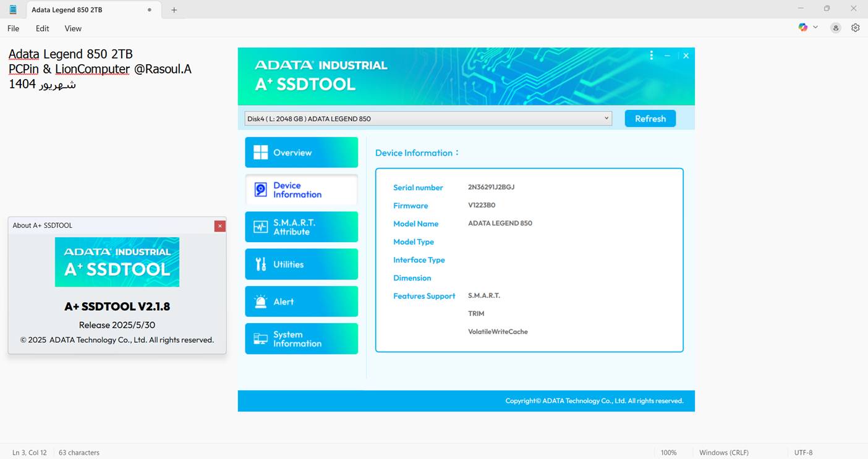This screenshot has width=868, height=459.
Task: Open Notepad settings gear
Action: 856,28
